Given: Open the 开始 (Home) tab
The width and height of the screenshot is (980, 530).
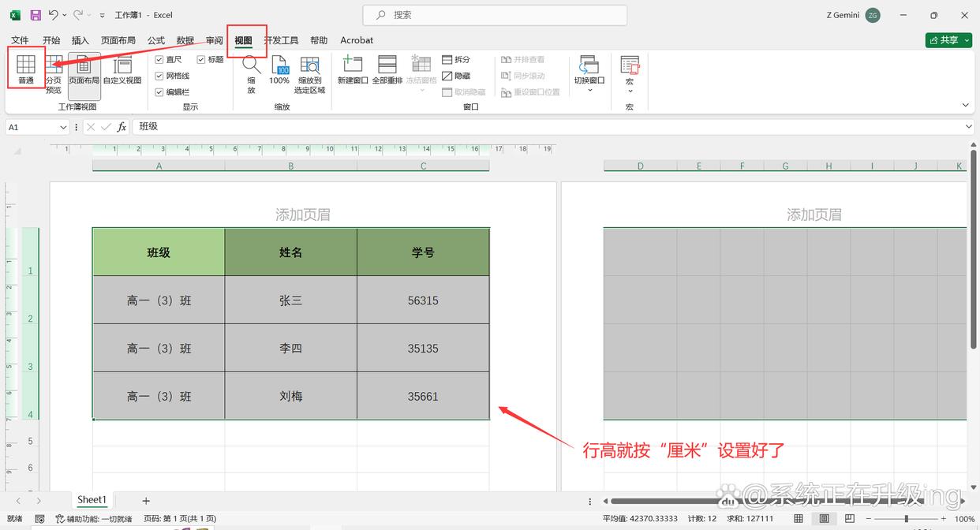Looking at the screenshot, I should [51, 40].
